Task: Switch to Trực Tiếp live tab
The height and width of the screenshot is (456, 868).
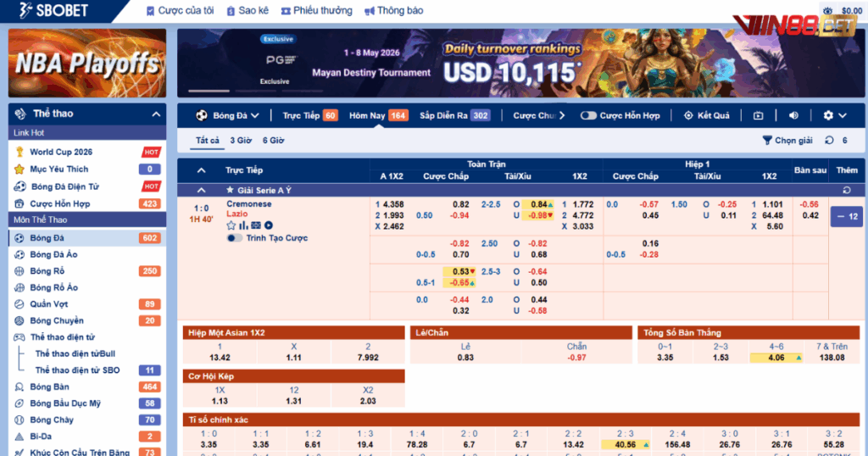Action: click(310, 115)
